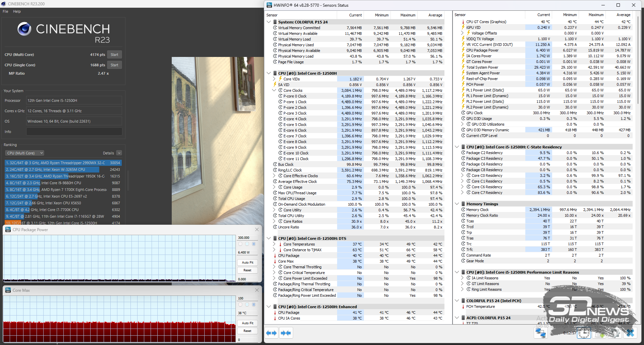The width and height of the screenshot is (644, 345).
Task: Open the Help menu in Cinebench
Action: point(17,11)
